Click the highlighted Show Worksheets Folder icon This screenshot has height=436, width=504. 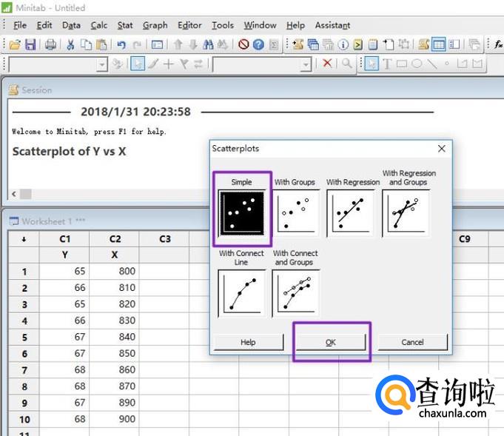pos(438,44)
